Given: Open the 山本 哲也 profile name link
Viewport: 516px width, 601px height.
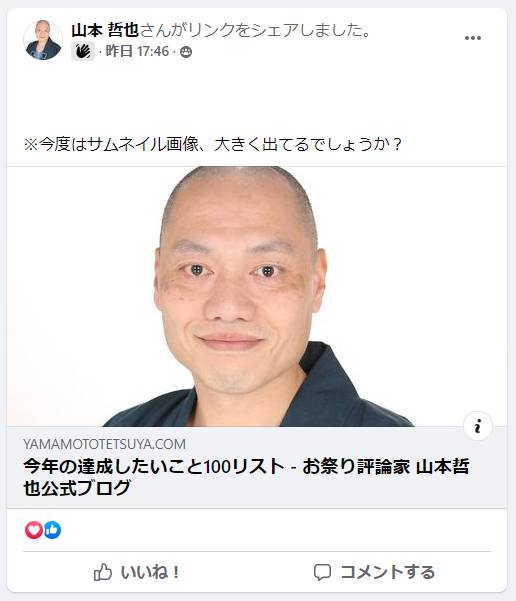Looking at the screenshot, I should [x=105, y=30].
